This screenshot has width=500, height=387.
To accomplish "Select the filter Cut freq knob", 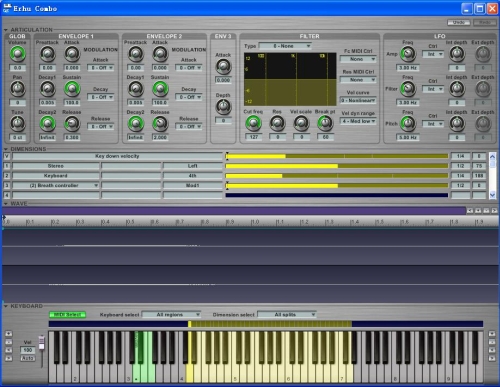I will click(253, 123).
